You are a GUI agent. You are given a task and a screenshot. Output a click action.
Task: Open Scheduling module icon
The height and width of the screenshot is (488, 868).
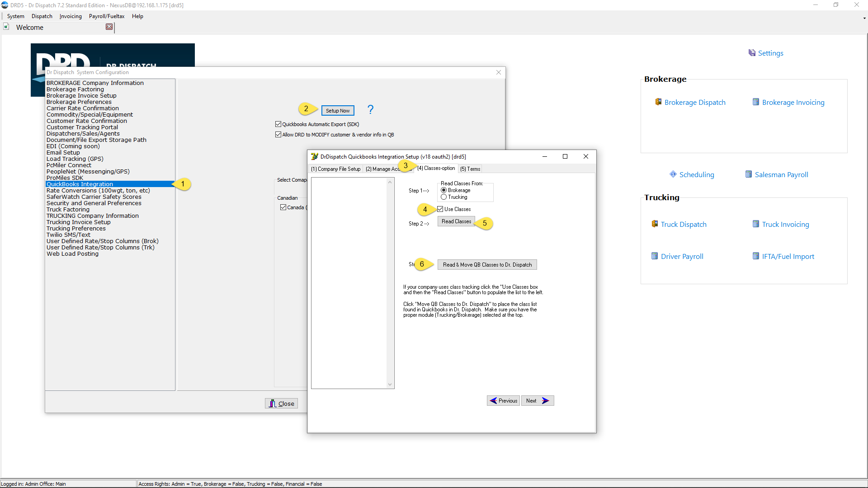pyautogui.click(x=673, y=174)
